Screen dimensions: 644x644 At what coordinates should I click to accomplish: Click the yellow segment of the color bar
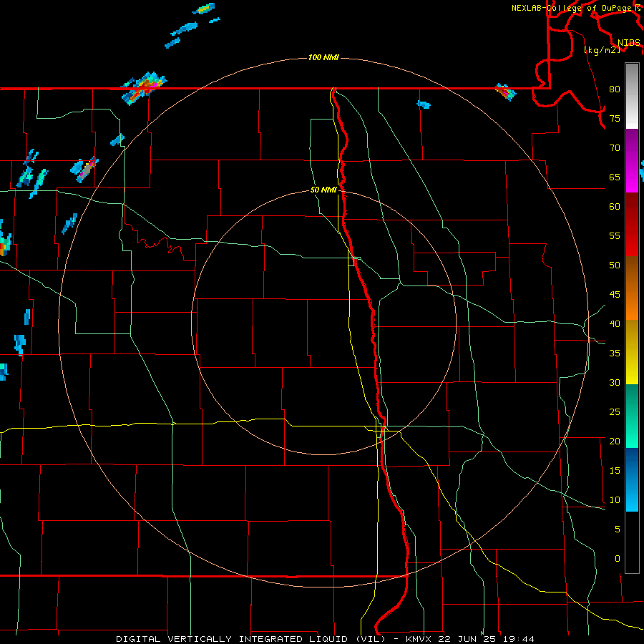[632, 352]
